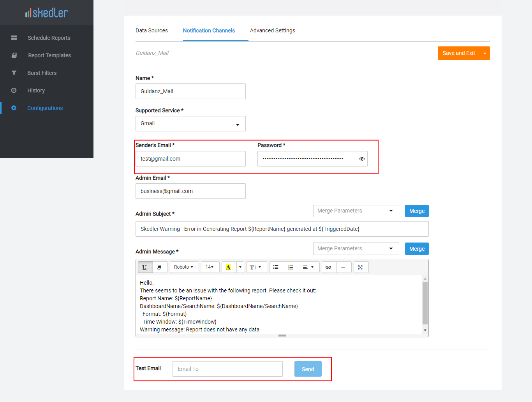Click the 'Time Window: ${TimeWindow}' line
Screen dimensions: 532x402
180,322
